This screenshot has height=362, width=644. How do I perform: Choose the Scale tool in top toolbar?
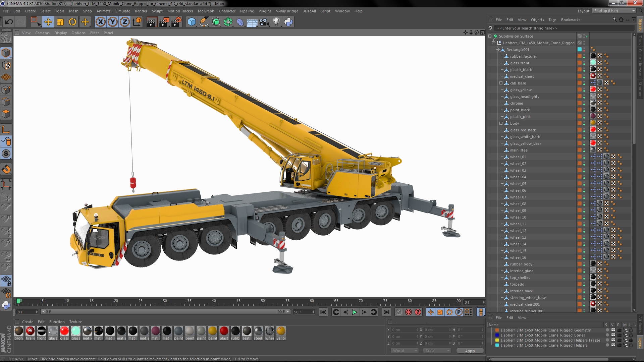[60, 22]
